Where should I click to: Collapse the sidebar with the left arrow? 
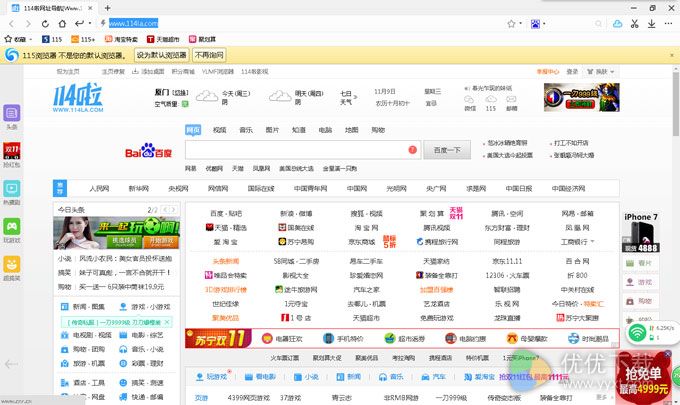[x=11, y=364]
